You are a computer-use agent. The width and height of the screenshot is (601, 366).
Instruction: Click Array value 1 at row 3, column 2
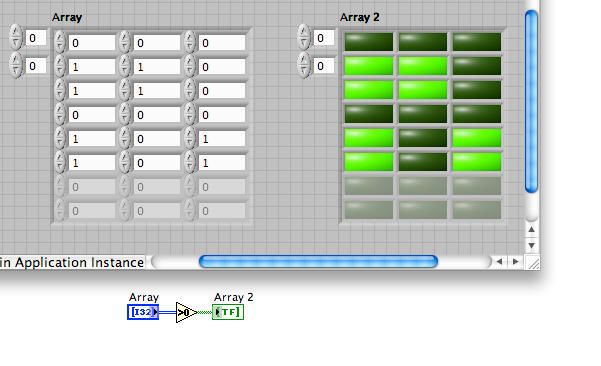tap(157, 91)
